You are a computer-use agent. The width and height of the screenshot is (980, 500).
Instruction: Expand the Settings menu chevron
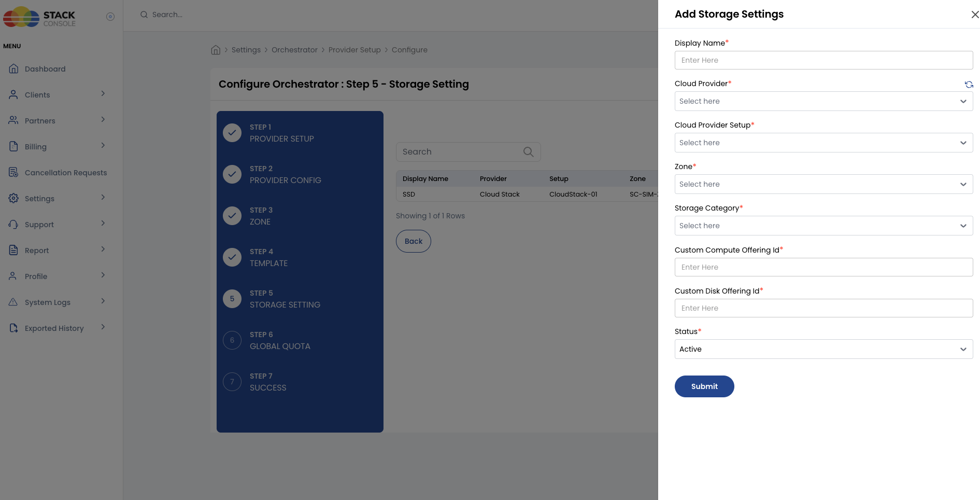[103, 198]
